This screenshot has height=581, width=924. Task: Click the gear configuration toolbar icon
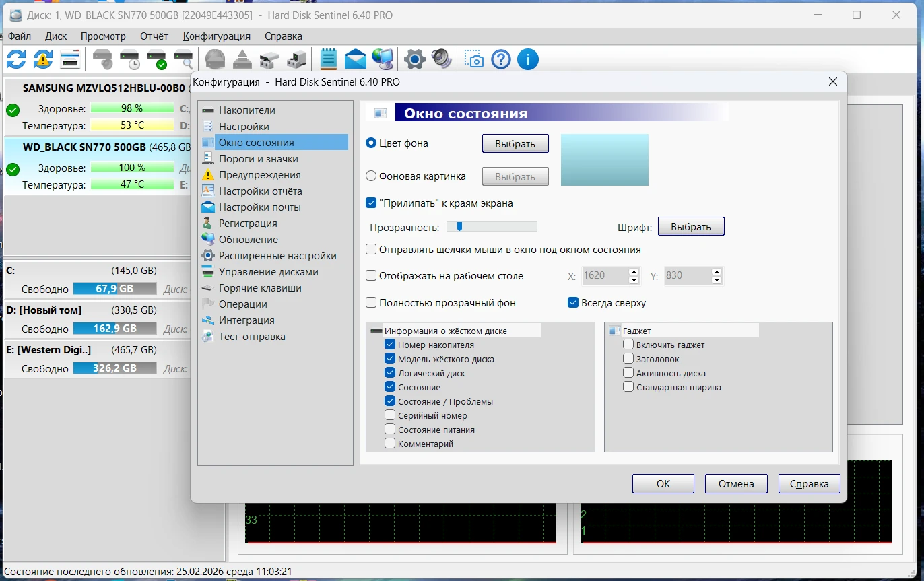click(414, 59)
